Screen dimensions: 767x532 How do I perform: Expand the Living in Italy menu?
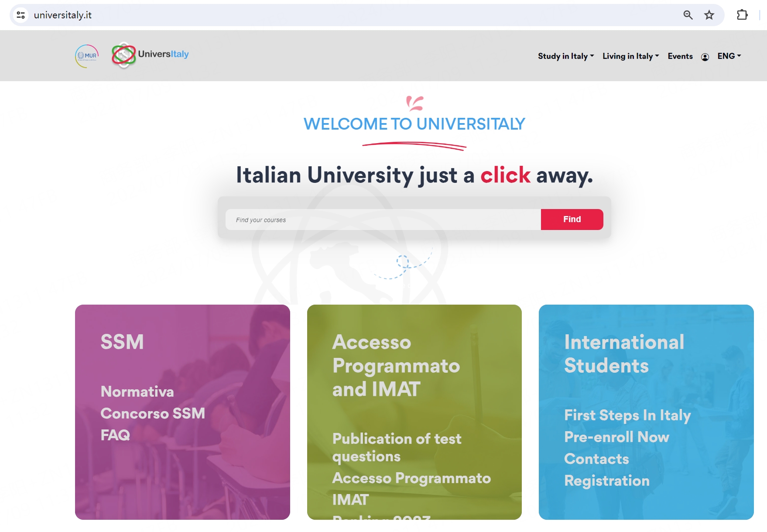[630, 56]
